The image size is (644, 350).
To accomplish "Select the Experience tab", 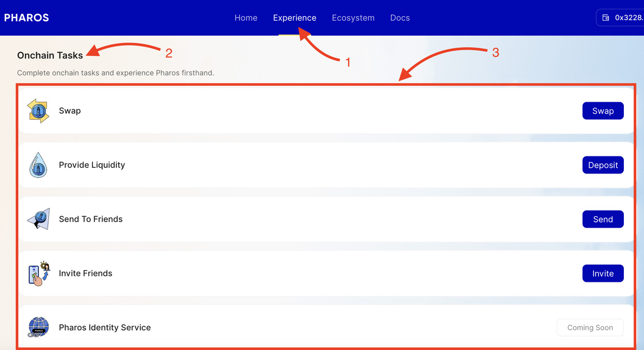I will pyautogui.click(x=295, y=18).
